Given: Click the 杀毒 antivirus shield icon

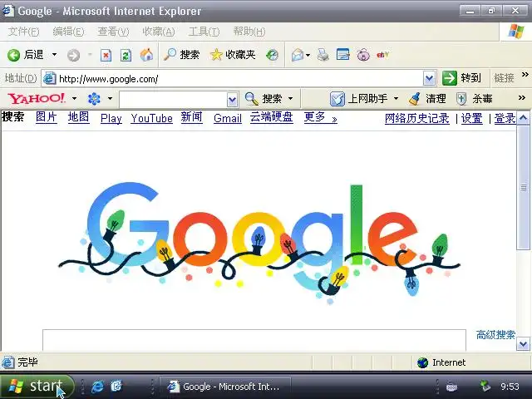Looking at the screenshot, I should tap(461, 99).
